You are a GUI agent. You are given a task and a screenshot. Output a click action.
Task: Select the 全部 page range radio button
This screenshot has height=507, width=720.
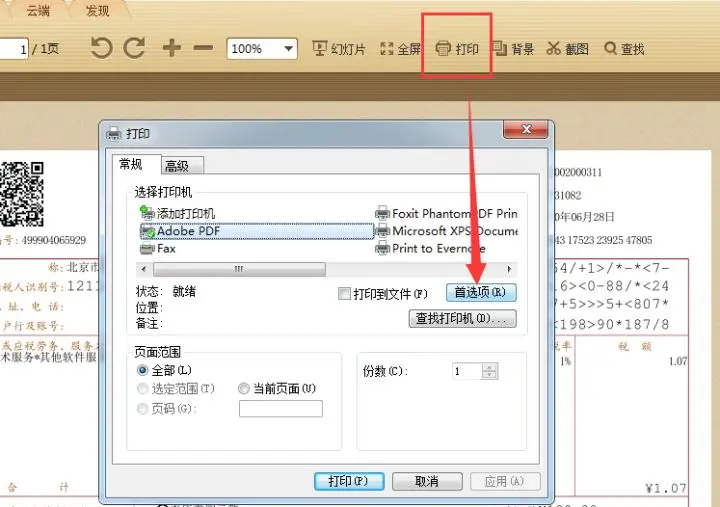(x=143, y=371)
